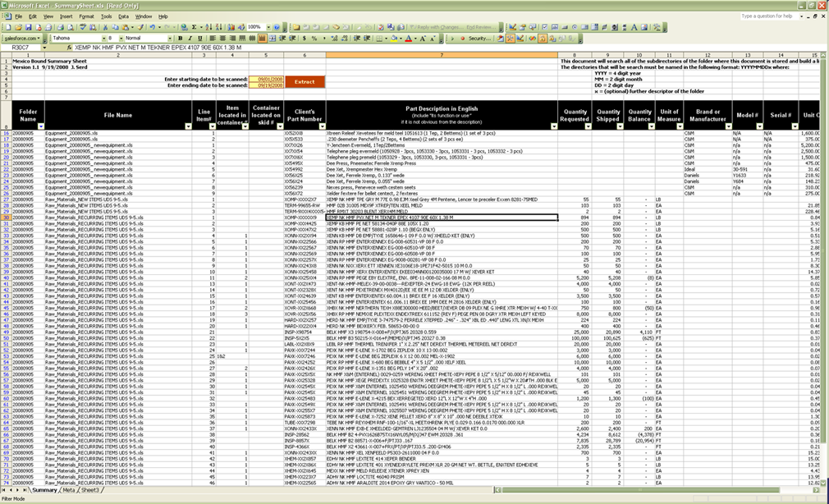Screen dimensions: 829x504
Task: Open the style dropdown showing Normal
Action: [170, 38]
